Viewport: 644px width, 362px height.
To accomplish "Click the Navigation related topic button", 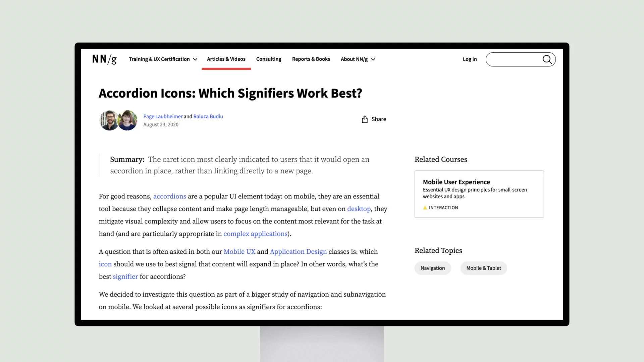I will tap(433, 268).
